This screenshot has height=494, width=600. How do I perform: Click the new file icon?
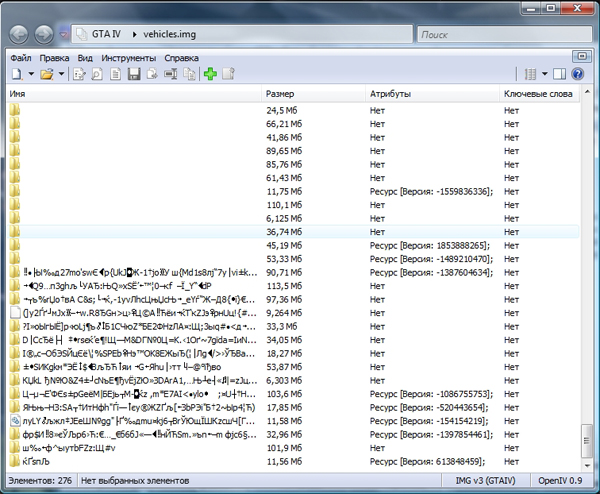(17, 74)
